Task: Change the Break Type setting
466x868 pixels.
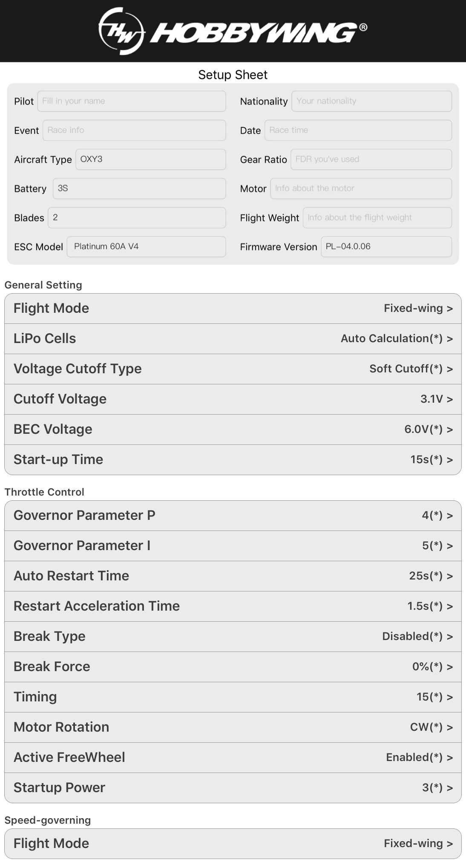Action: [233, 637]
